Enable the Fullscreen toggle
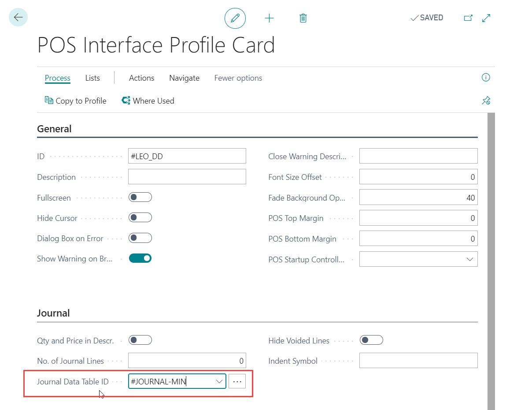 [x=140, y=197]
